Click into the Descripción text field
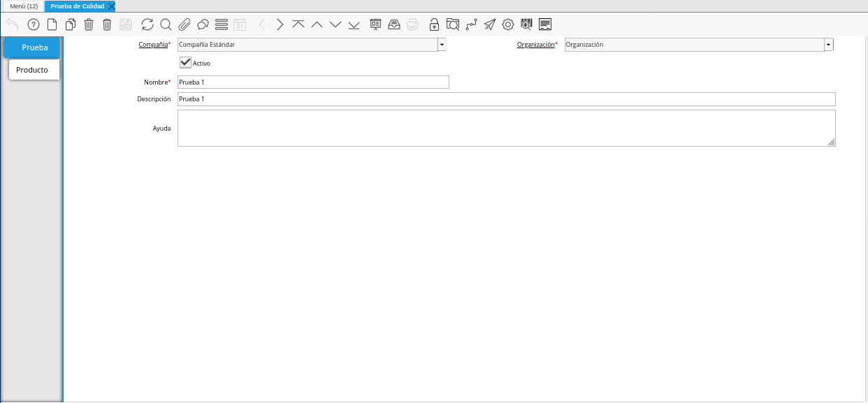The width and height of the screenshot is (868, 403). coord(507,99)
